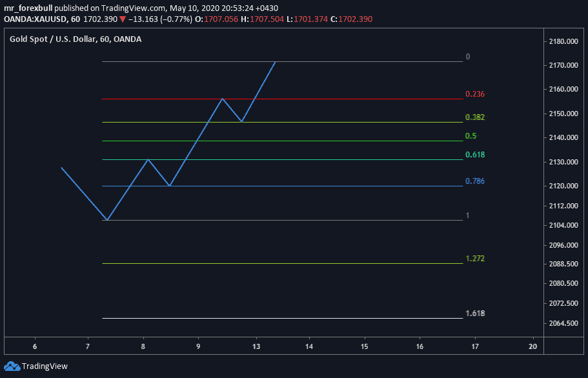Click the 0 level Fibonacci label at top
This screenshot has height=378, width=588.
467,57
